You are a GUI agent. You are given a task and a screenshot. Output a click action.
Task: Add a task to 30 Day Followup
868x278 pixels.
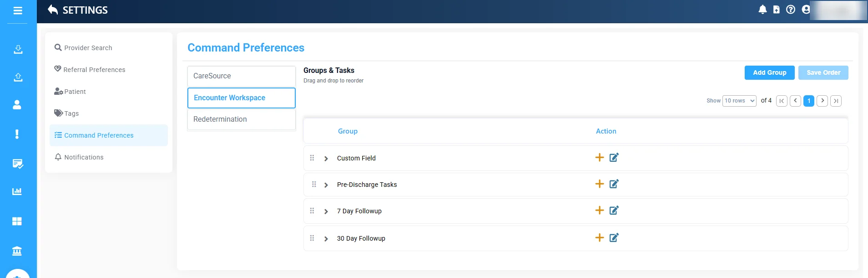pyautogui.click(x=600, y=237)
